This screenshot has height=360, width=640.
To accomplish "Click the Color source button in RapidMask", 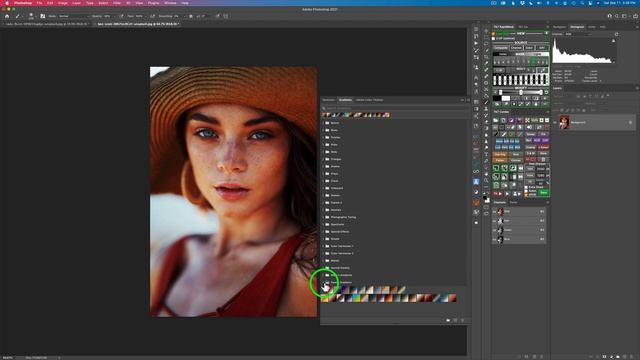I will coord(529,48).
